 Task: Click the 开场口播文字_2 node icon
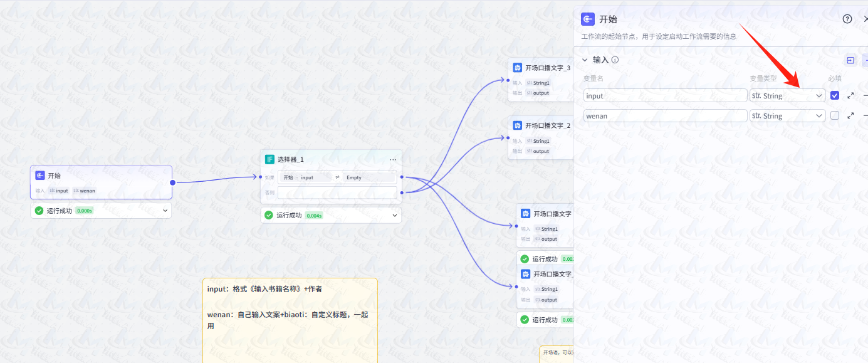pos(517,125)
